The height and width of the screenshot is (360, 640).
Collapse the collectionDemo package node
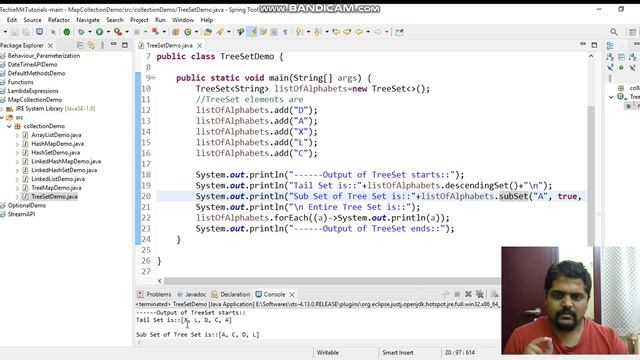(9, 126)
